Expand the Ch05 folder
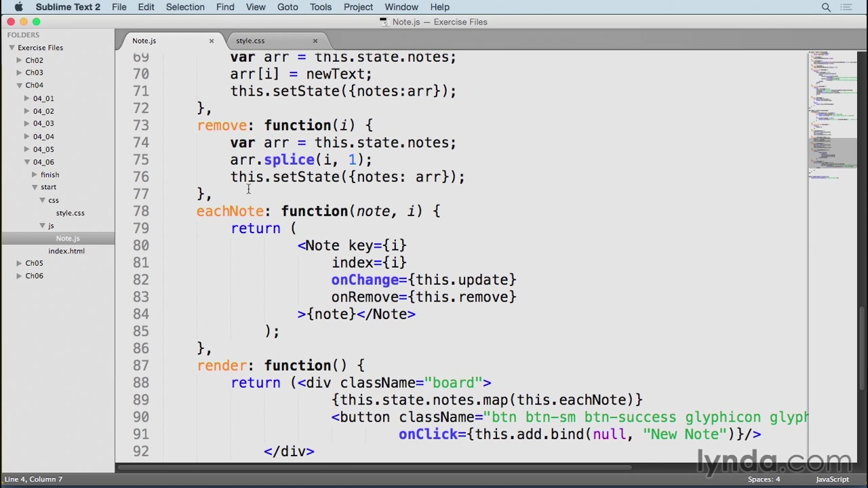Image resolution: width=868 pixels, height=488 pixels. [x=20, y=263]
